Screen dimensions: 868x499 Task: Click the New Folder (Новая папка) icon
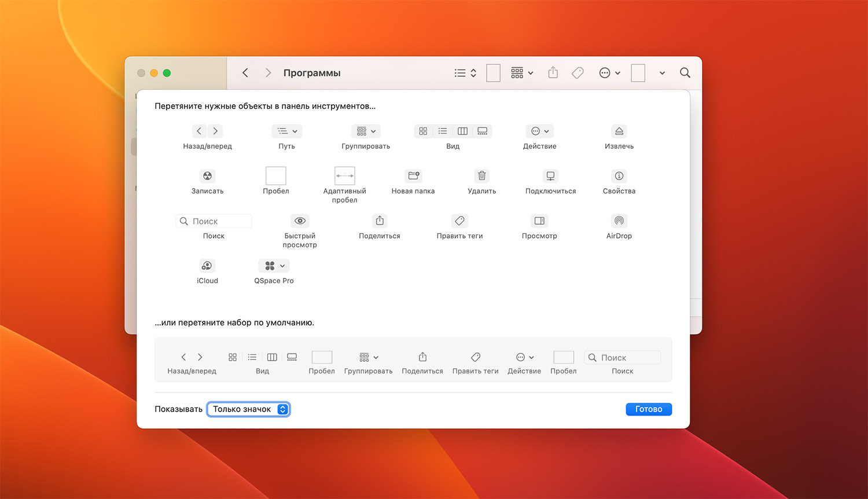coord(413,176)
